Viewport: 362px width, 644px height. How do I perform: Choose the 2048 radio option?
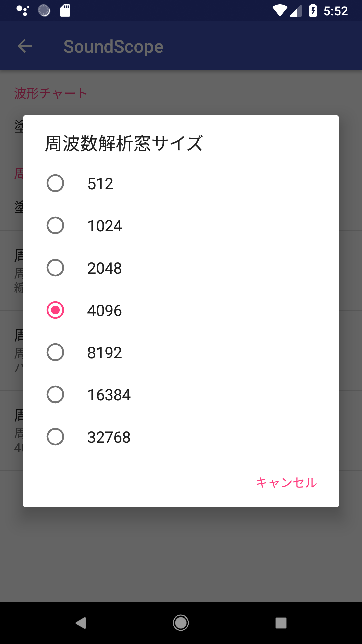click(55, 268)
